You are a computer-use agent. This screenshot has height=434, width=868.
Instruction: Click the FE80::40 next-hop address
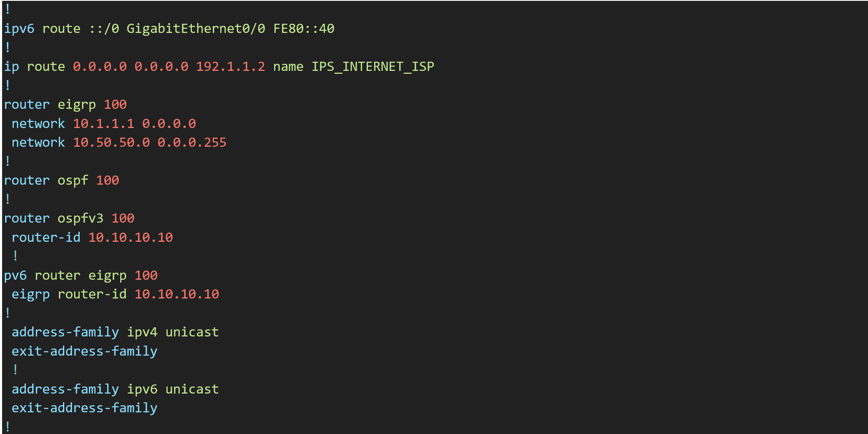pos(304,29)
